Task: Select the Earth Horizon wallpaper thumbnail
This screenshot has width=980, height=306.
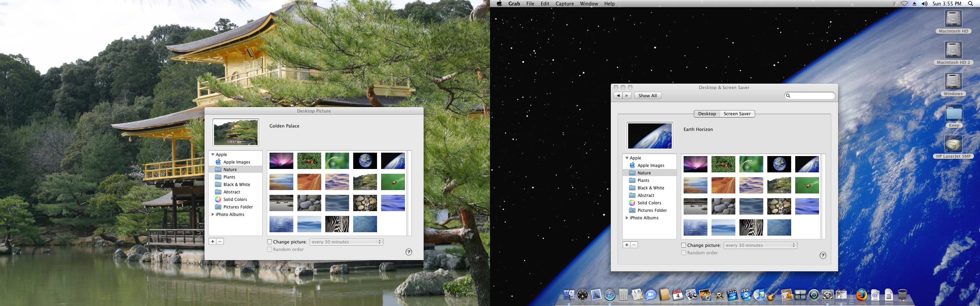Action: (807, 164)
